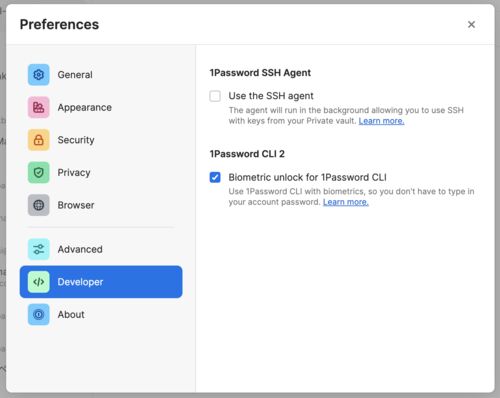Image resolution: width=500 pixels, height=398 pixels.
Task: Click the Use the SSH agent label
Action: [x=271, y=96]
